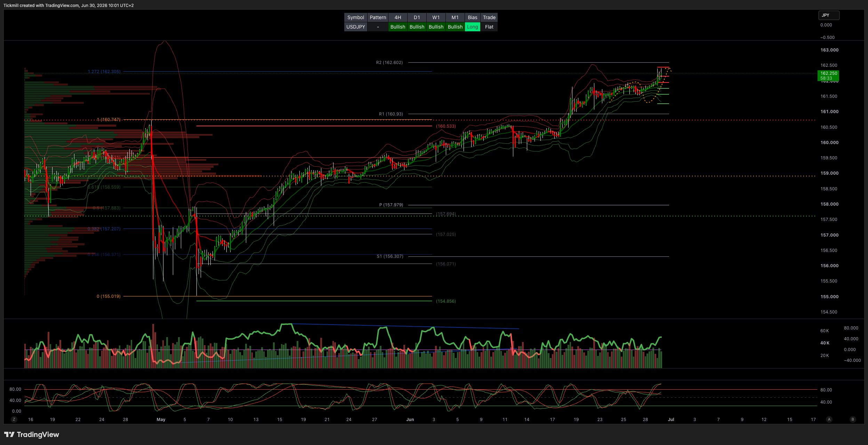
Task: Click the red (160.533) level label
Action: (446, 126)
